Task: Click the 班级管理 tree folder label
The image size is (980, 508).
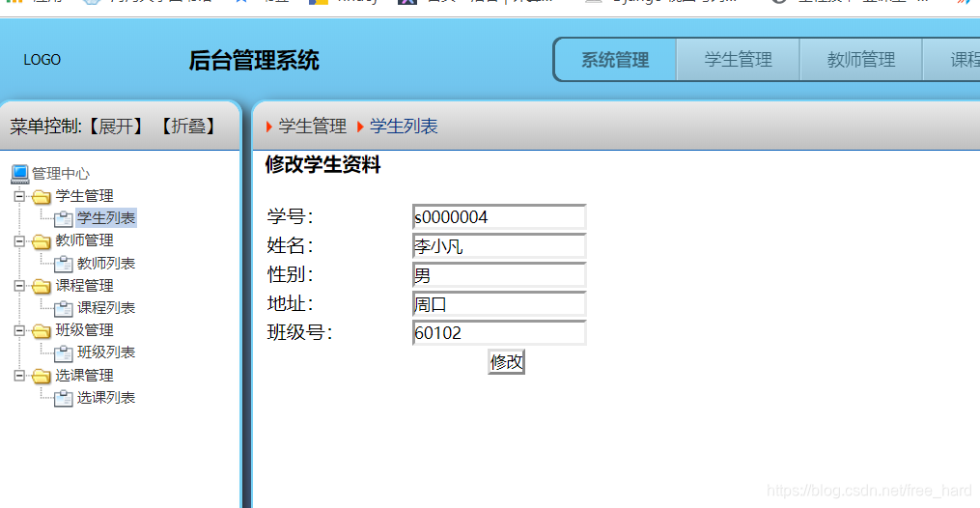Action: pyautogui.click(x=84, y=330)
